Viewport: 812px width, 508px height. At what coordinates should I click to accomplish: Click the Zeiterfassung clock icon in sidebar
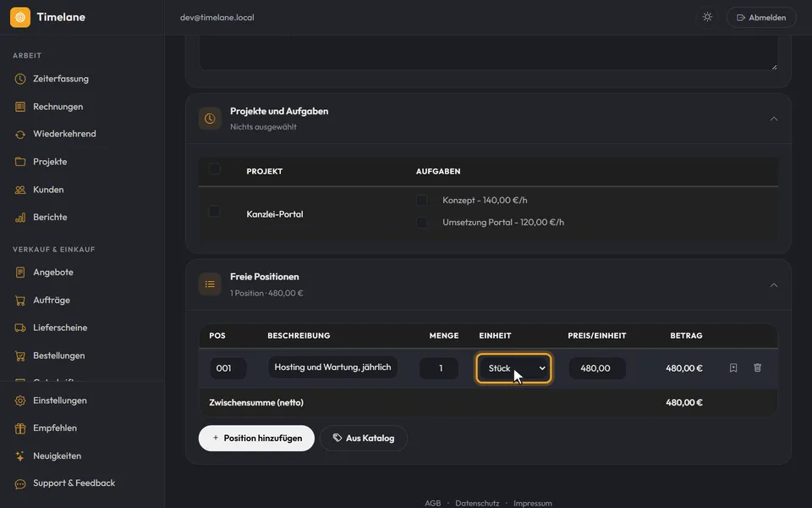(20, 79)
